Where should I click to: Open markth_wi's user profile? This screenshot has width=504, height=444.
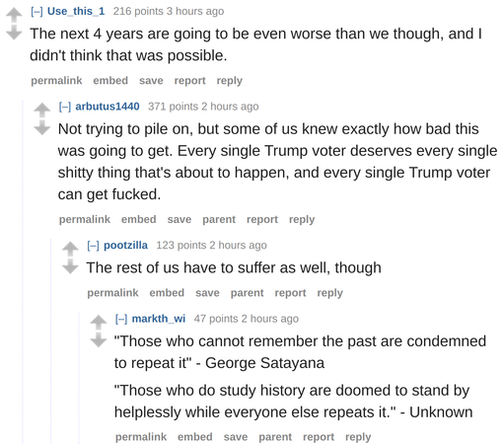159,319
